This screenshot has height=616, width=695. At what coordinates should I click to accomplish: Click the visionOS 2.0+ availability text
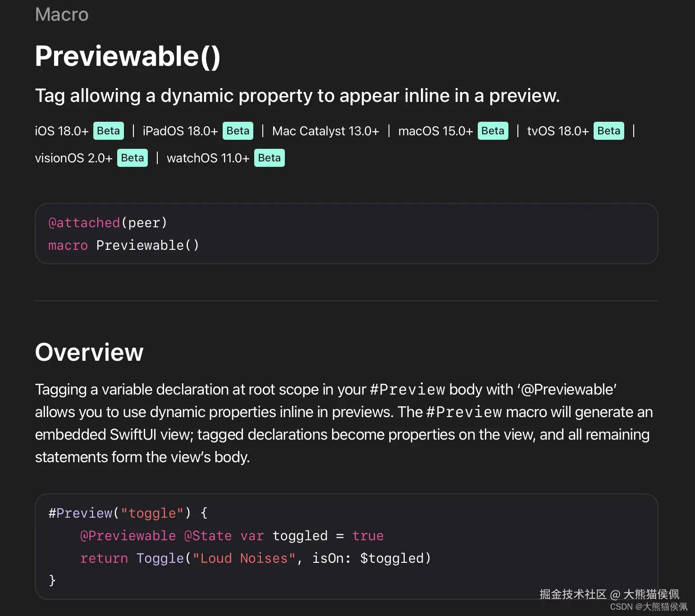click(x=74, y=158)
